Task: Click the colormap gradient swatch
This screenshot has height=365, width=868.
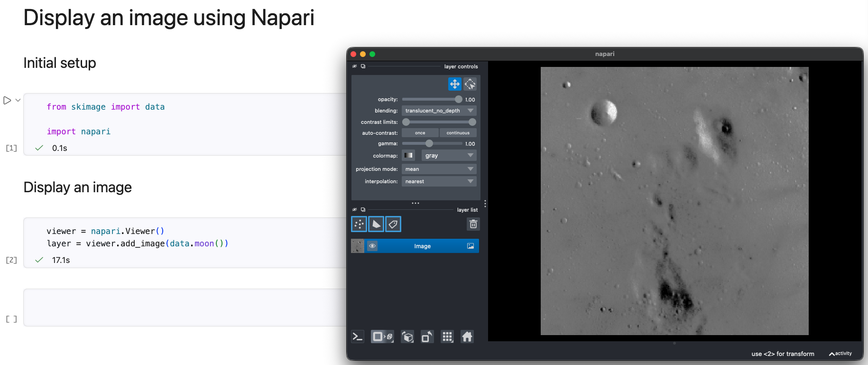Action: (x=408, y=155)
